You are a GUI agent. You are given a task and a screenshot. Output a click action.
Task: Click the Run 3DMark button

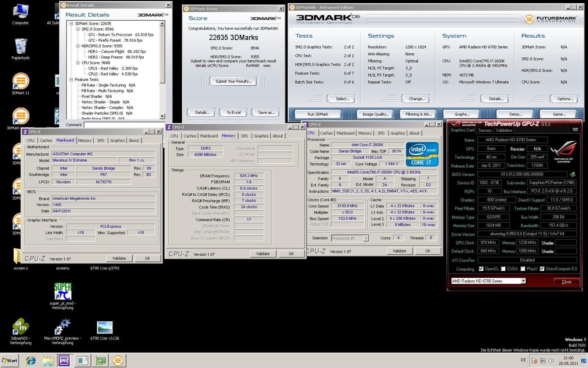click(x=318, y=114)
